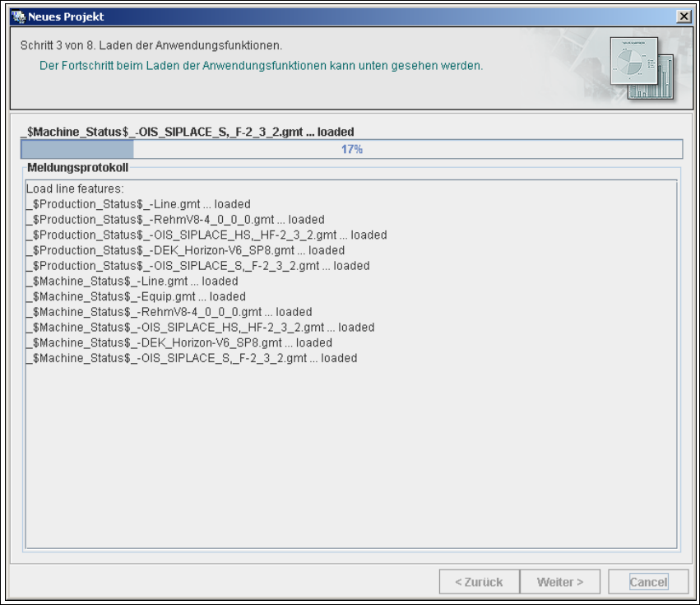Close the Neues Projekt dialog

(x=684, y=17)
